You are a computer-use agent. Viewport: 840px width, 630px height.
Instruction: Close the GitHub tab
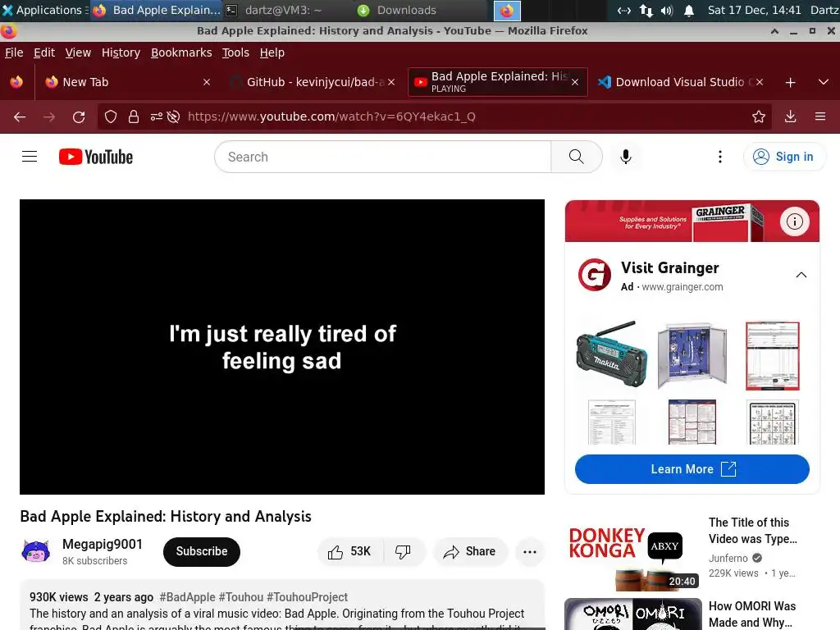pyautogui.click(x=391, y=82)
